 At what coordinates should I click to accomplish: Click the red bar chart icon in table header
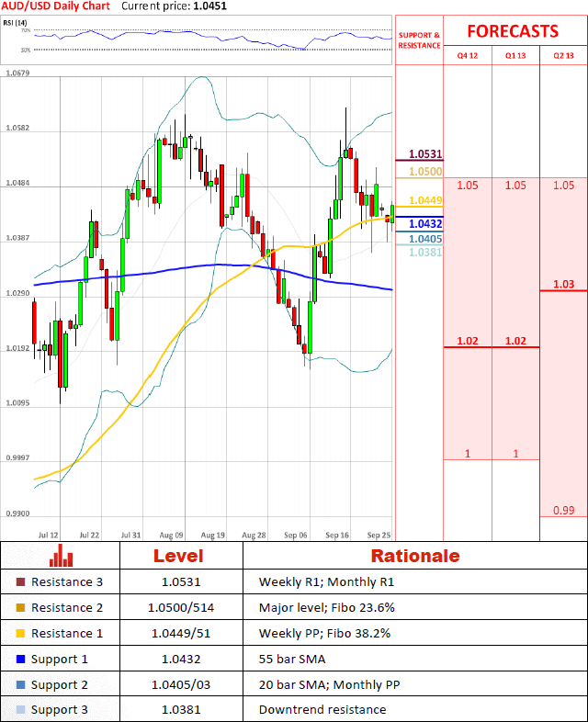[x=61, y=556]
